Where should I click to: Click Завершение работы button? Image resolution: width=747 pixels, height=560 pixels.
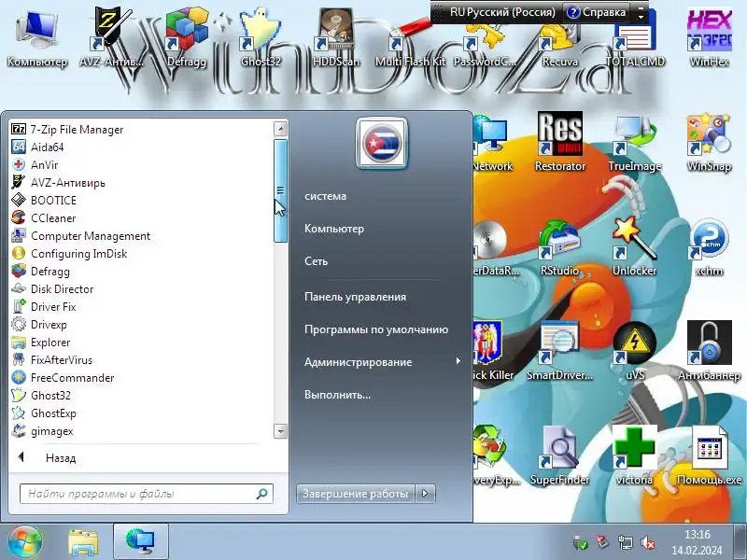356,494
